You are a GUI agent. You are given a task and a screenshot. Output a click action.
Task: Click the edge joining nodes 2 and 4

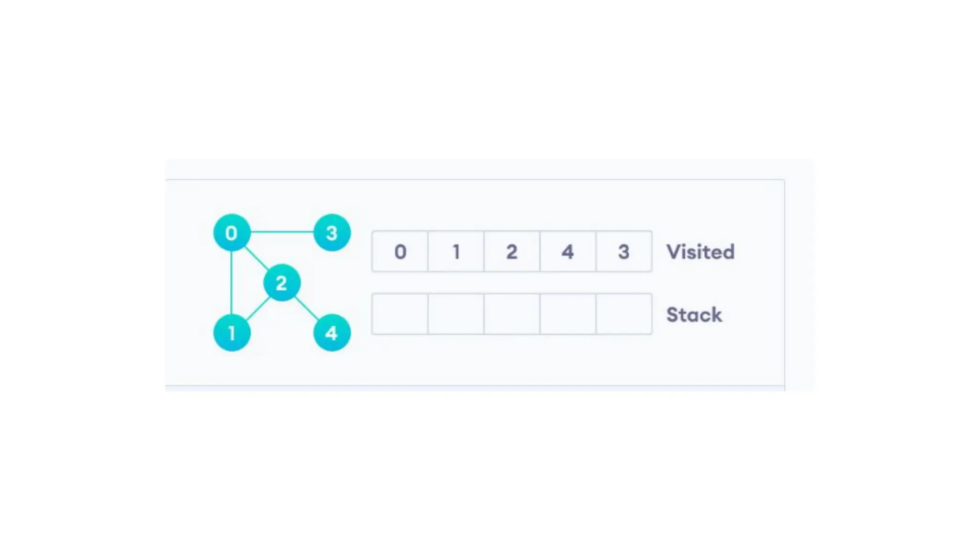tap(307, 309)
